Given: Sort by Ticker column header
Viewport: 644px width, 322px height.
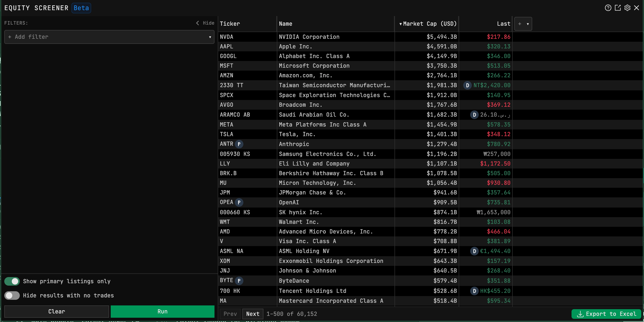Looking at the screenshot, I should [247, 24].
